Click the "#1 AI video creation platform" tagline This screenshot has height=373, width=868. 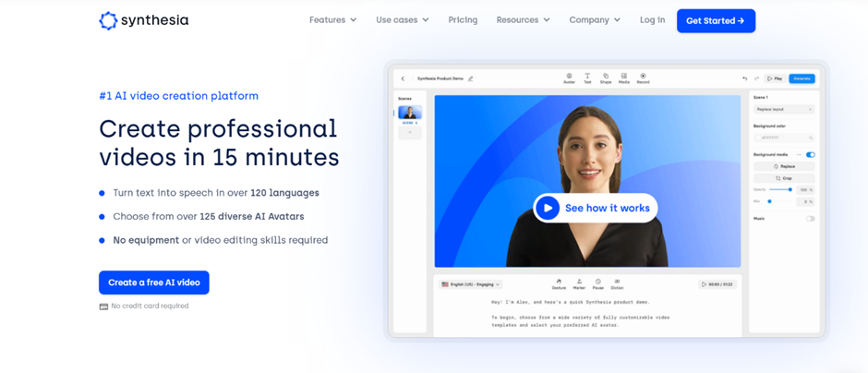179,96
